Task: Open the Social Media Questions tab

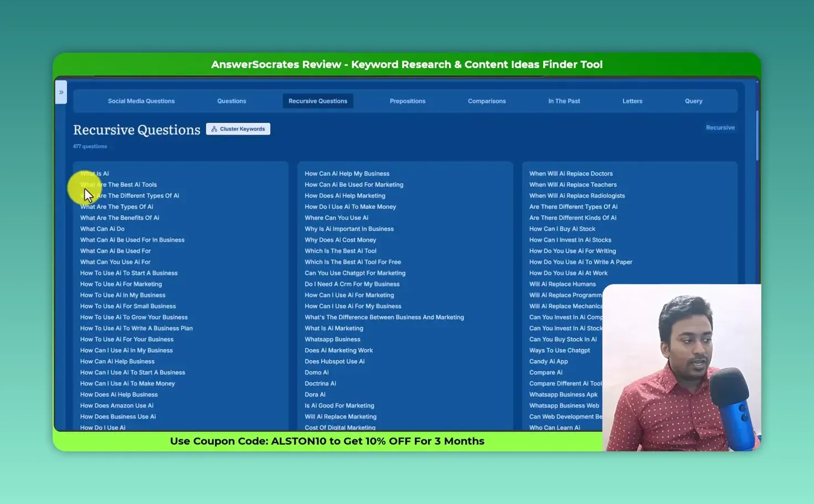Action: [141, 101]
